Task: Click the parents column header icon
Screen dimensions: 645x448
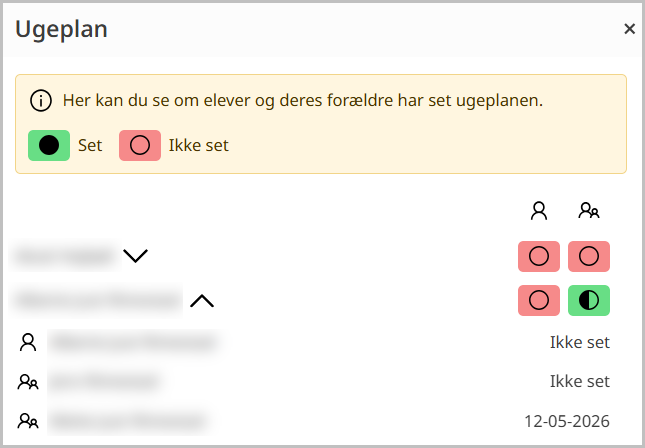Action: coord(589,211)
